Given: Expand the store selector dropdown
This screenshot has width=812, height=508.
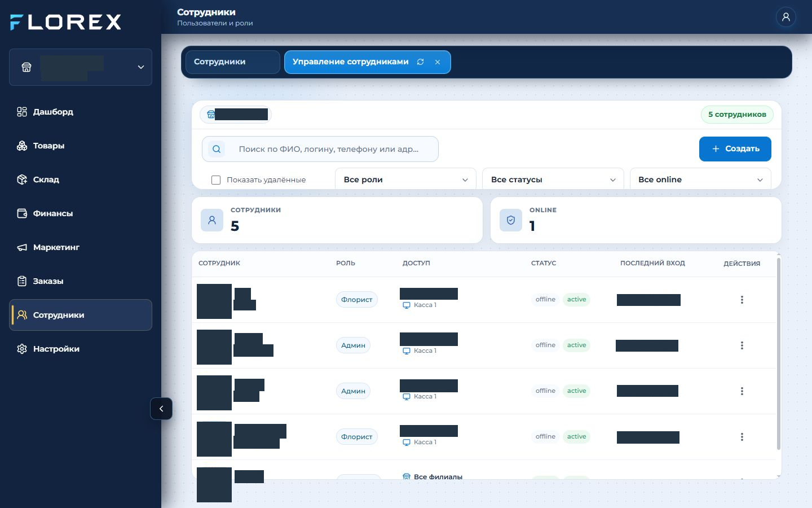Looking at the screenshot, I should pos(81,67).
